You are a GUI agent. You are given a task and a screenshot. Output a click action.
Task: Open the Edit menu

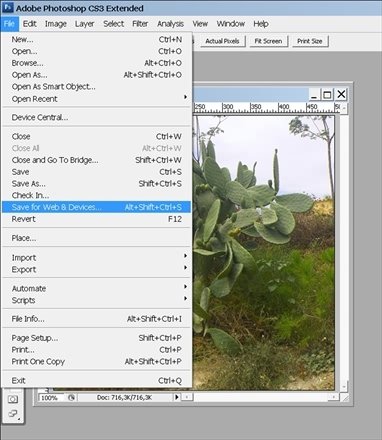(30, 24)
